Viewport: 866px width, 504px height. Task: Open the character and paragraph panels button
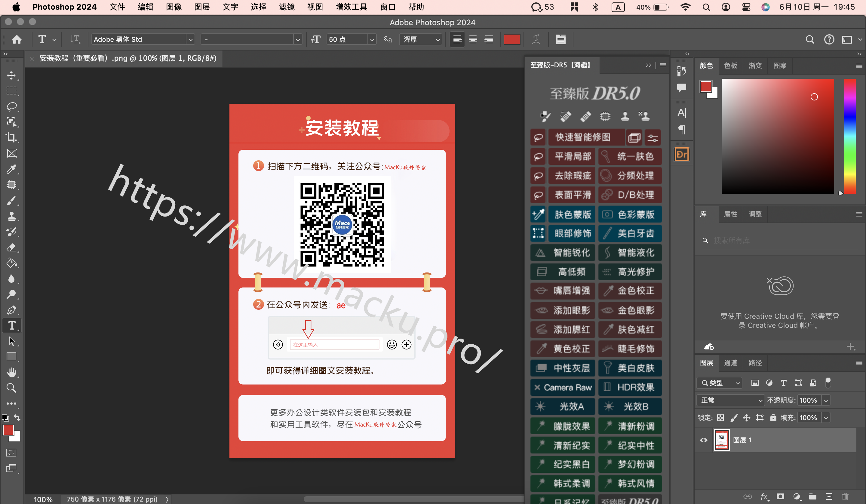pyautogui.click(x=560, y=39)
